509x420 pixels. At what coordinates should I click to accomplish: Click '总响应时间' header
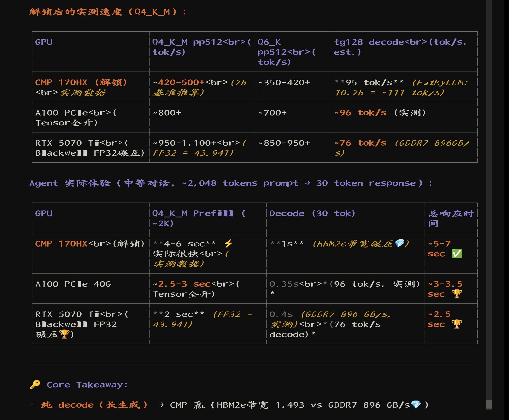[451, 218]
